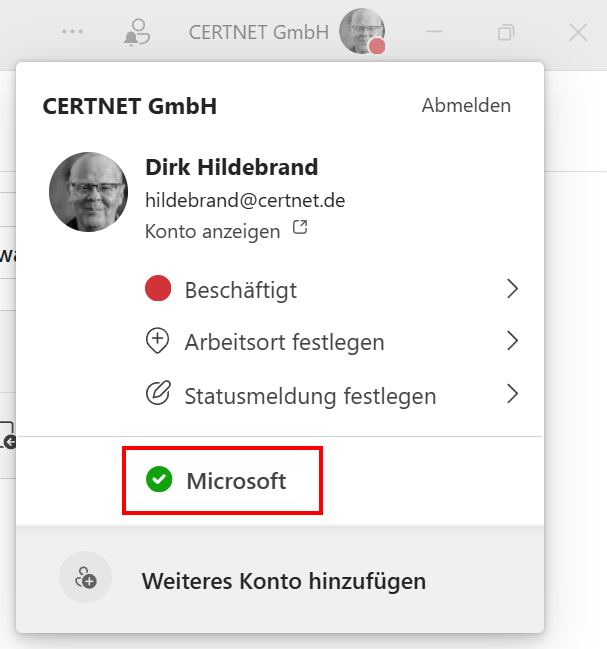Open the three-dots more options menu

click(72, 32)
